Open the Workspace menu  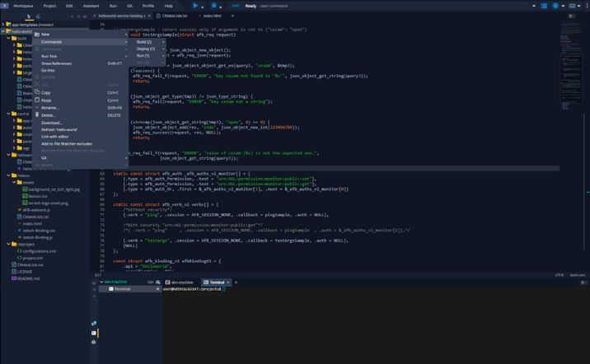tap(23, 6)
